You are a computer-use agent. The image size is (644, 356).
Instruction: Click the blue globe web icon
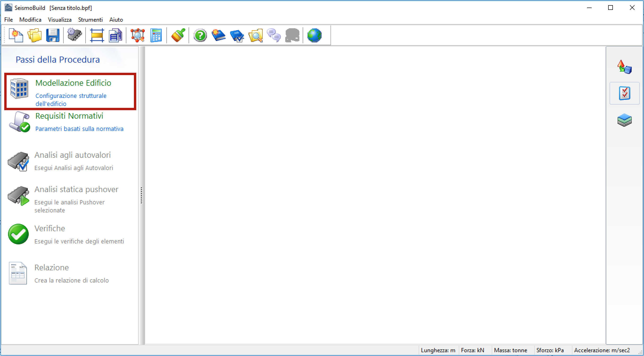314,35
